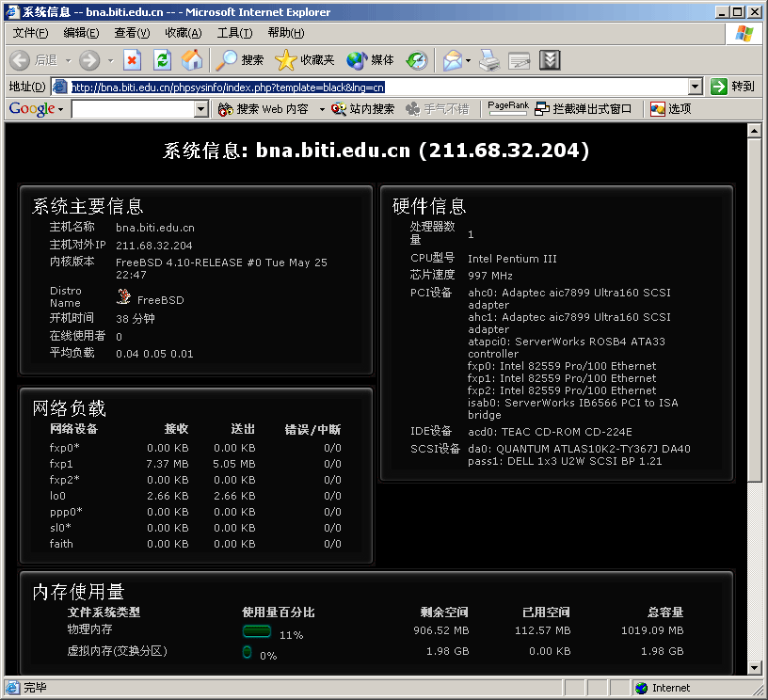Click da0: QUANTUM ATLAS10K2 SCSI entry
The height and width of the screenshot is (700, 768).
click(579, 449)
